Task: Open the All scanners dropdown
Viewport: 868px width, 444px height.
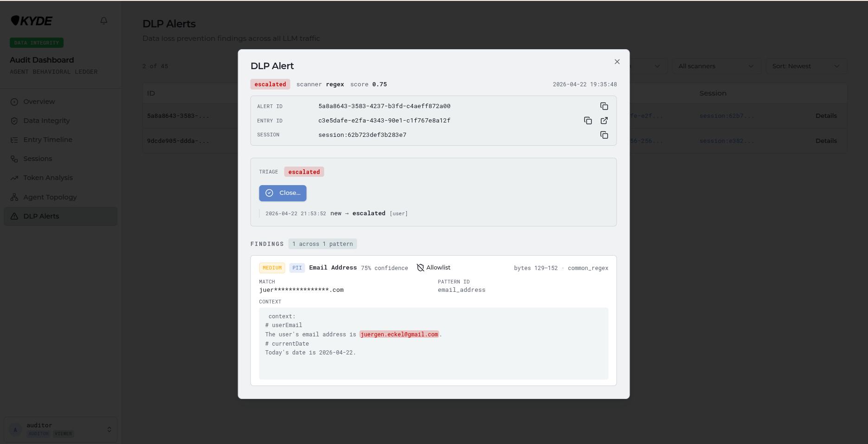Action: pyautogui.click(x=716, y=66)
